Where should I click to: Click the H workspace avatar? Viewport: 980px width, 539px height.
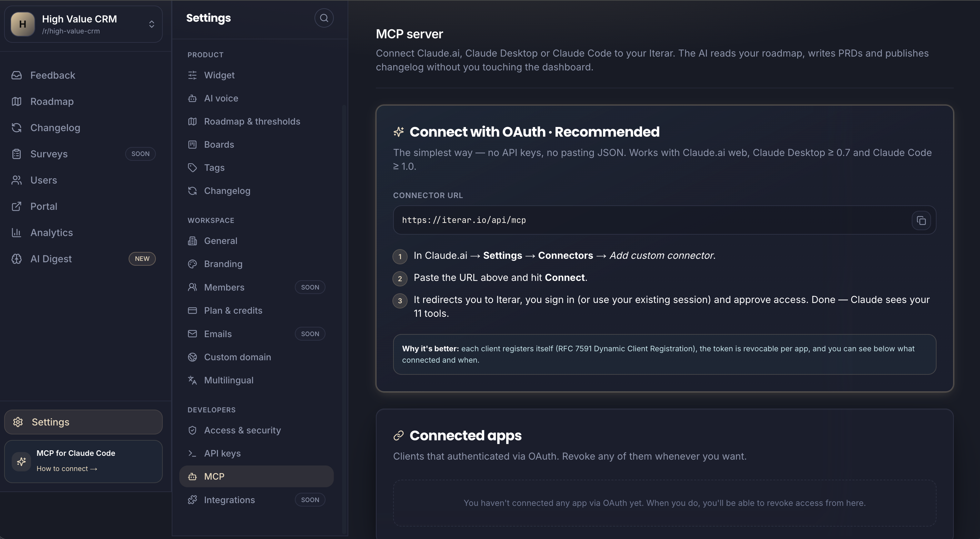[23, 24]
